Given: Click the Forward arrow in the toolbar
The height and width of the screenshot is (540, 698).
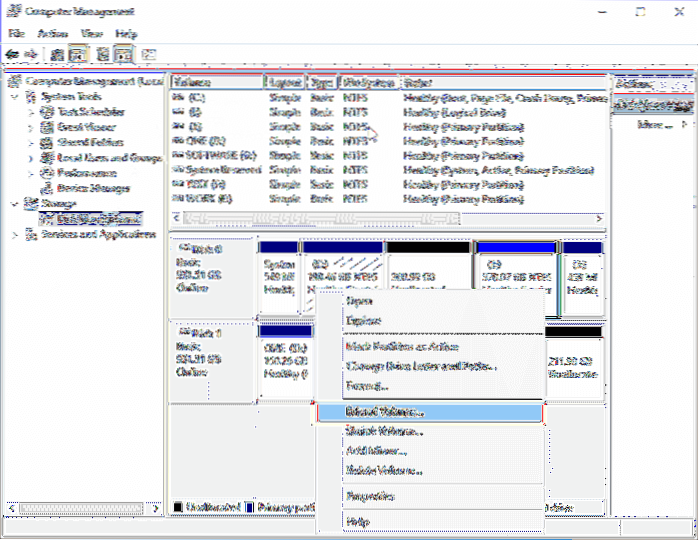Looking at the screenshot, I should pos(33,54).
